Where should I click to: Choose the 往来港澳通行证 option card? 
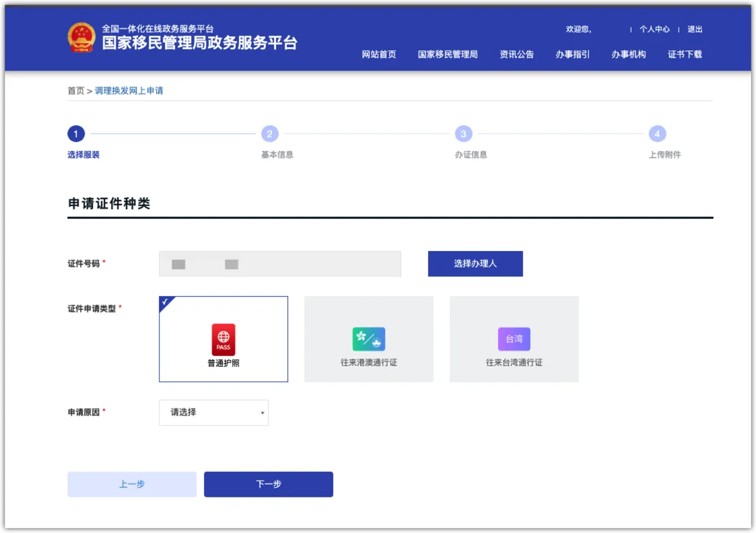coord(369,339)
